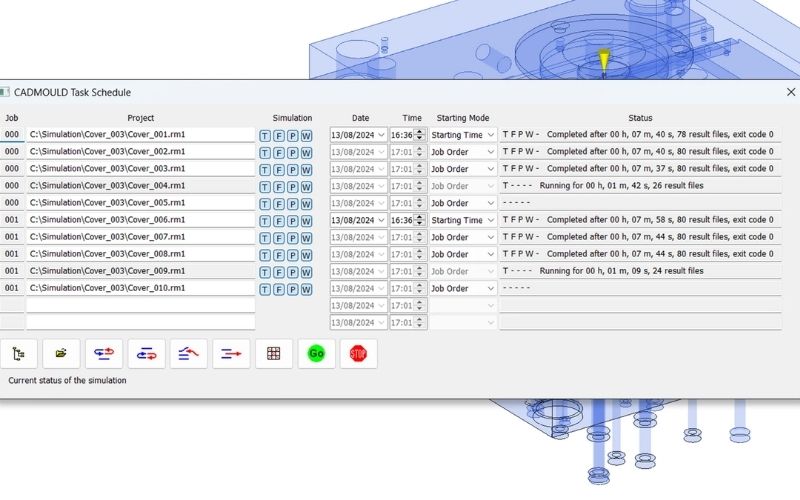
Task: Click the Simulation column header
Action: click(292, 118)
